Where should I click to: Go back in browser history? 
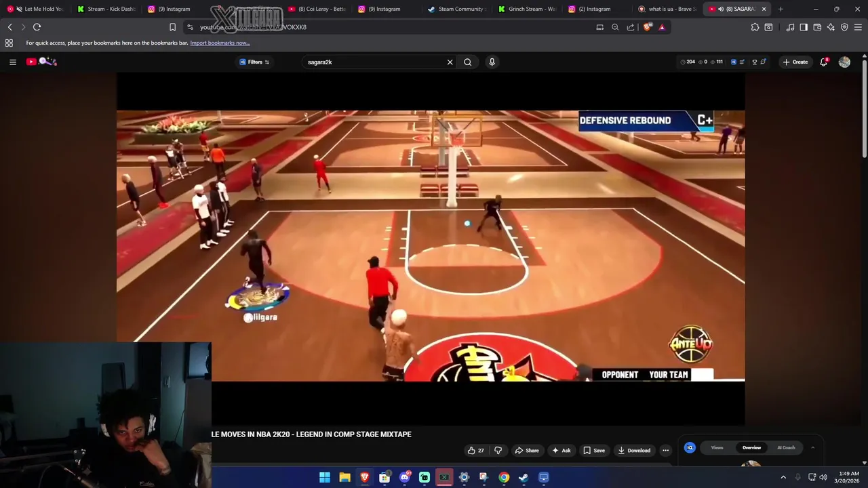[x=10, y=27]
